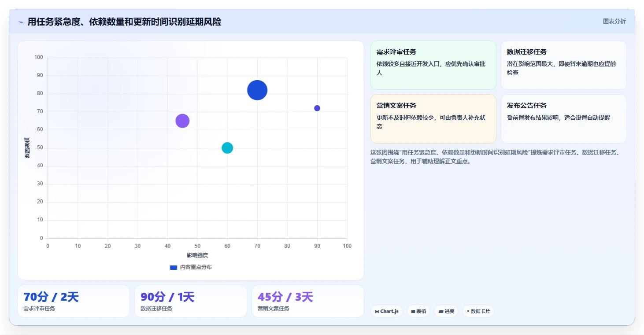
Task: Click 需求评审任务 label under 70分 / 2天
Action: point(39,309)
